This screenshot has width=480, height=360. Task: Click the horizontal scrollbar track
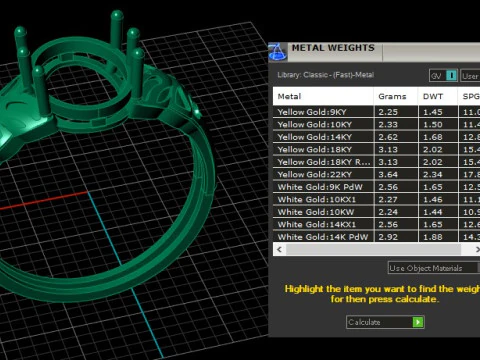click(373, 249)
